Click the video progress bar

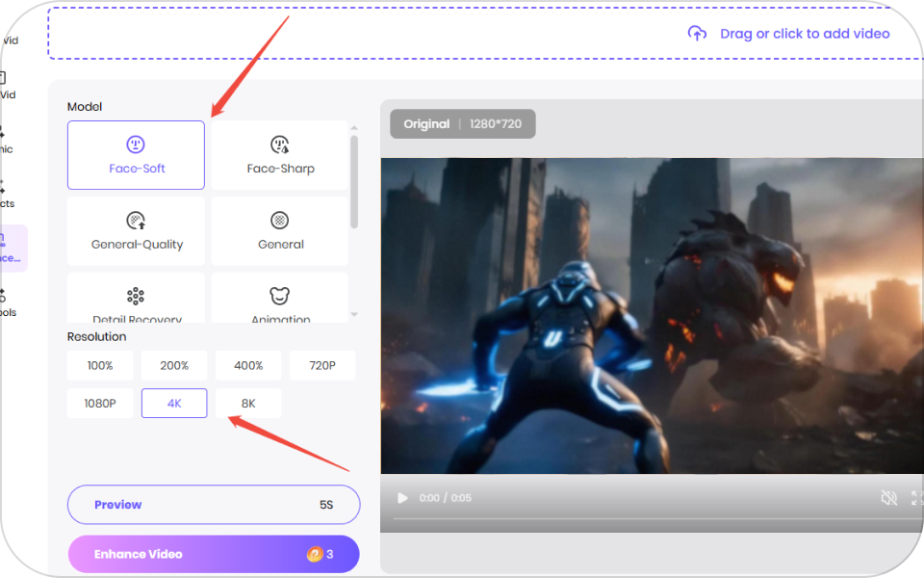point(657,519)
